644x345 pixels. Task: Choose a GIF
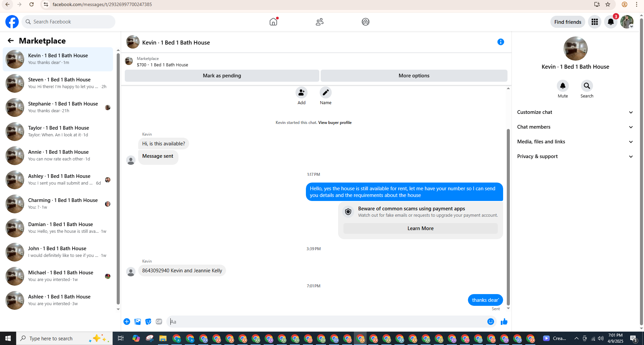159,322
